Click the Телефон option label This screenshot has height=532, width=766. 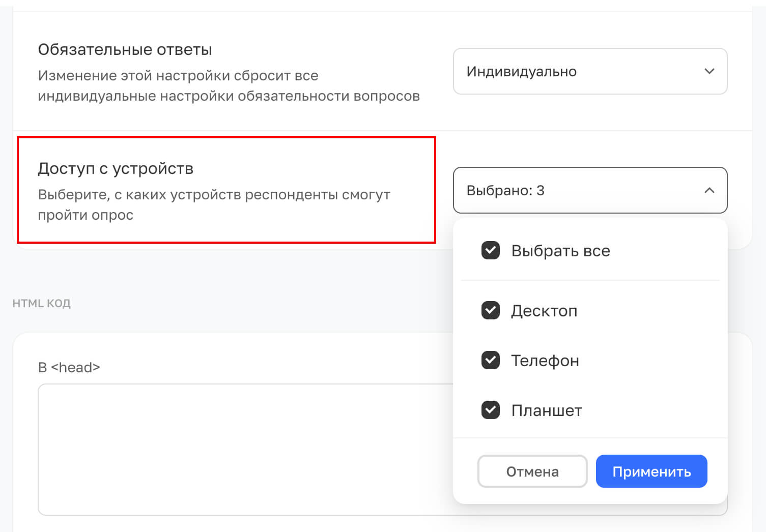[x=545, y=361]
